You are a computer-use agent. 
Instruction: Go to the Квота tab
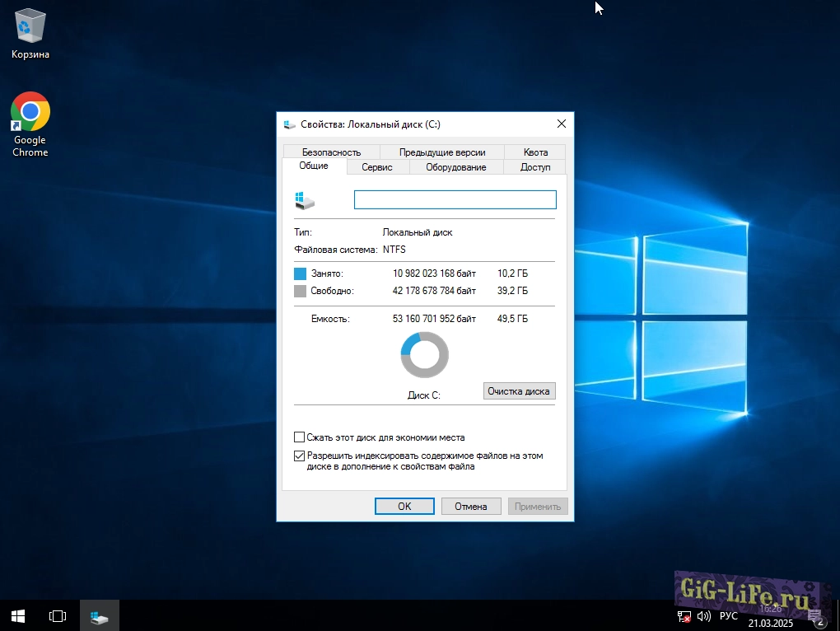(535, 152)
